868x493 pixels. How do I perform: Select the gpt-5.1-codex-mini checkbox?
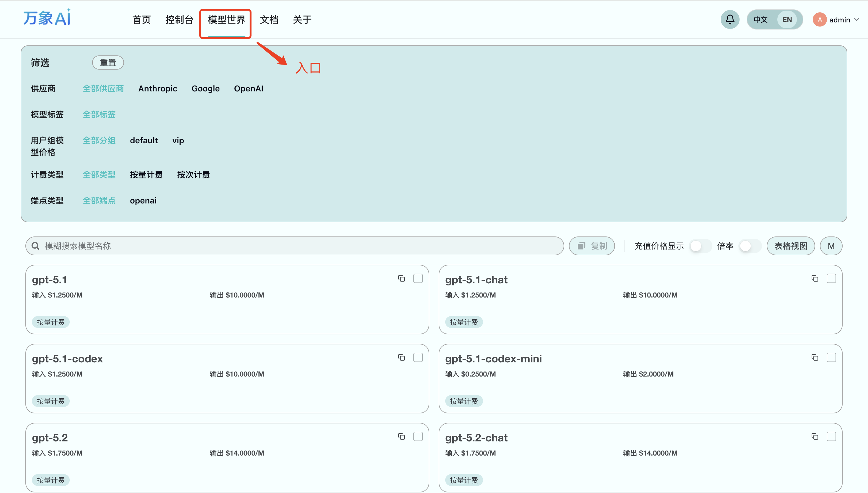(x=831, y=357)
